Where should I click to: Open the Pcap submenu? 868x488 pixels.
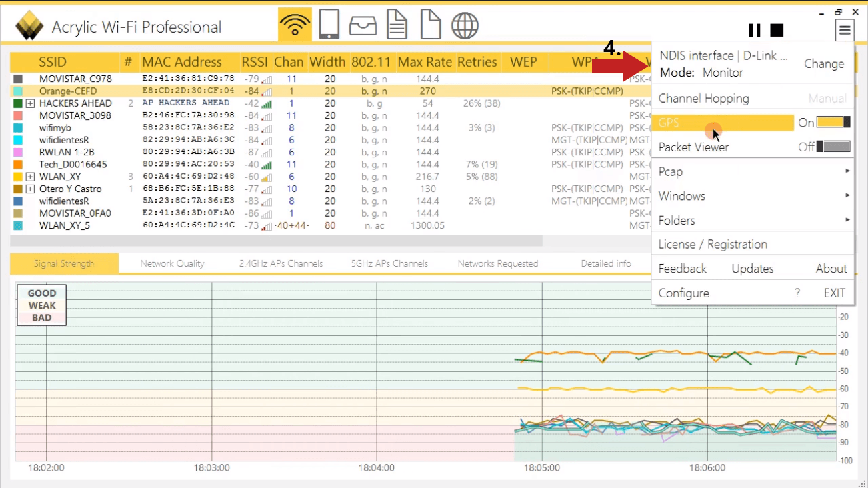[753, 171]
